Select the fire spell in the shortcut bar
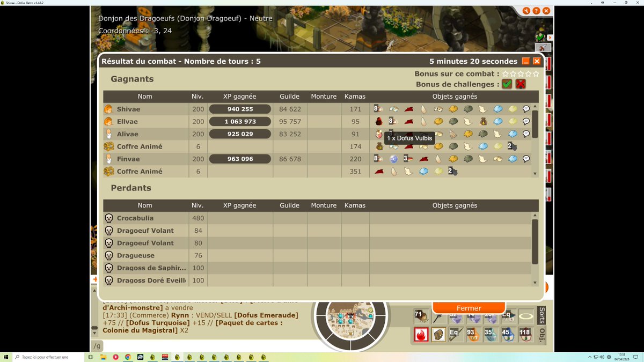Image resolution: width=644 pixels, height=362 pixels. tap(421, 334)
